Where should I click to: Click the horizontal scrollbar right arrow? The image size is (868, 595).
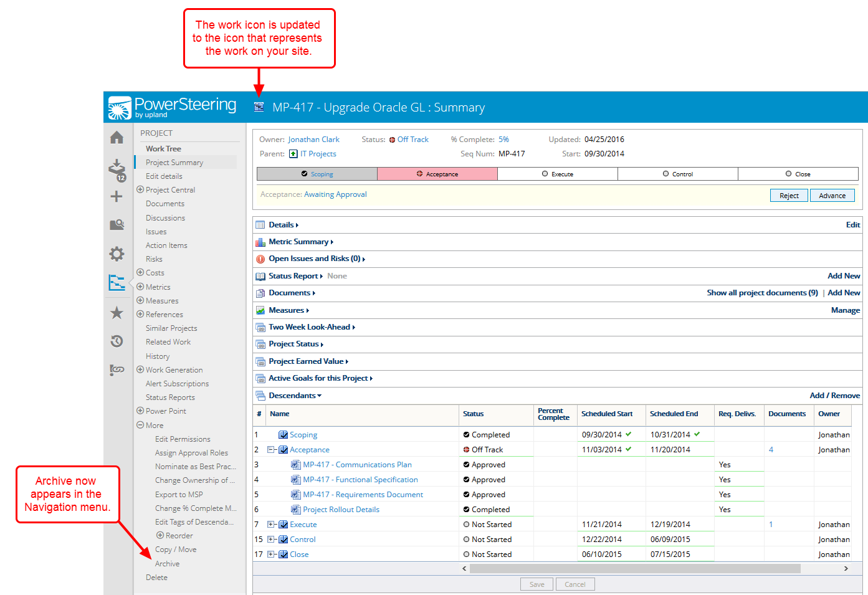point(846,568)
